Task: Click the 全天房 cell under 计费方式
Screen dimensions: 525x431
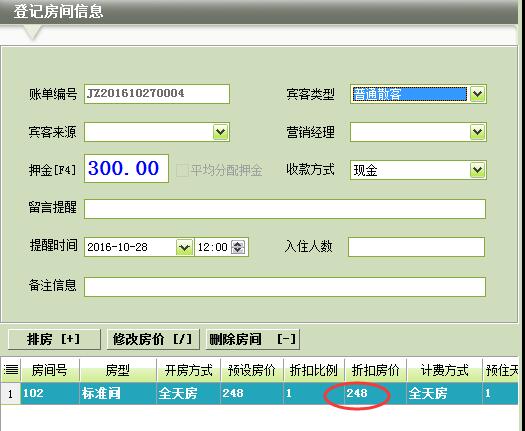Action: 444,393
